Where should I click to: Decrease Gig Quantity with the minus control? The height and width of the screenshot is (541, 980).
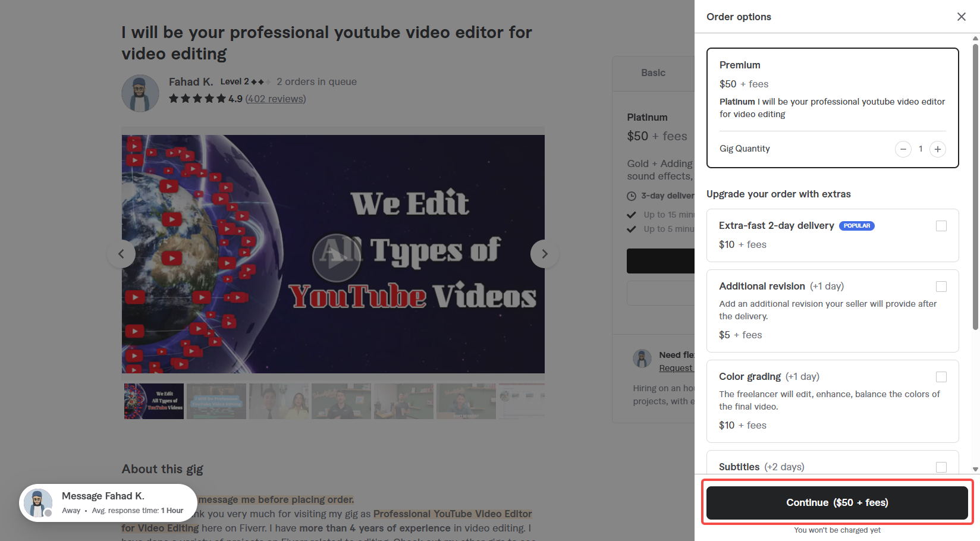click(x=903, y=149)
